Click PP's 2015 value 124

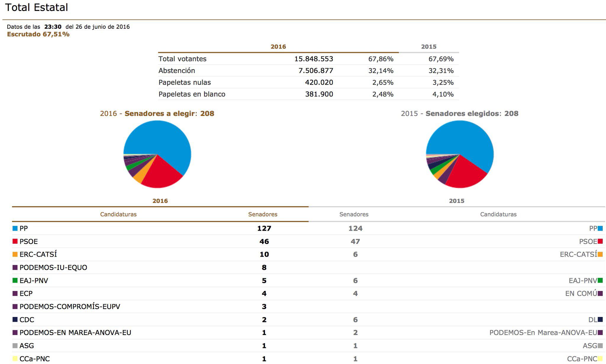click(355, 228)
